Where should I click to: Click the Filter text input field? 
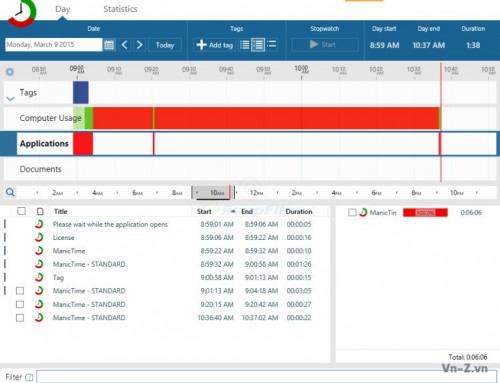click(x=266, y=377)
